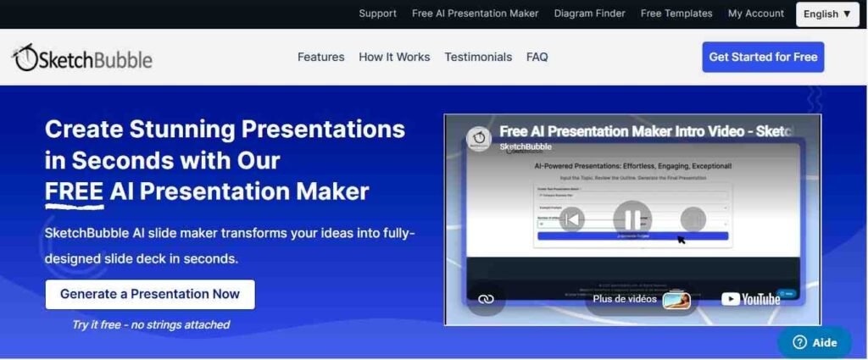Viewport: 868px width, 360px height.
Task: Skip to previous video
Action: (x=572, y=219)
